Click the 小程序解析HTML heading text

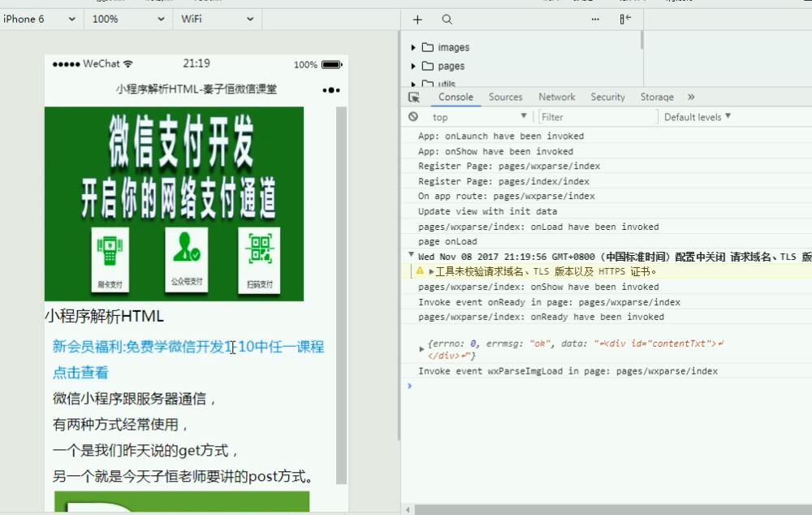(x=104, y=316)
